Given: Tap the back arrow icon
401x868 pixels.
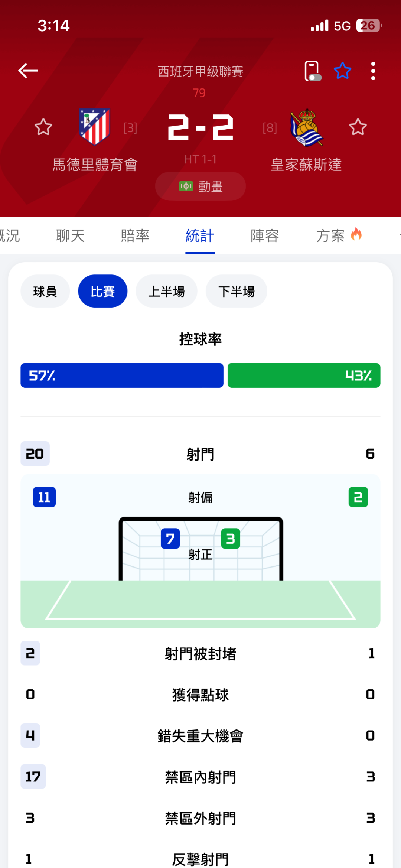Looking at the screenshot, I should [x=28, y=71].
